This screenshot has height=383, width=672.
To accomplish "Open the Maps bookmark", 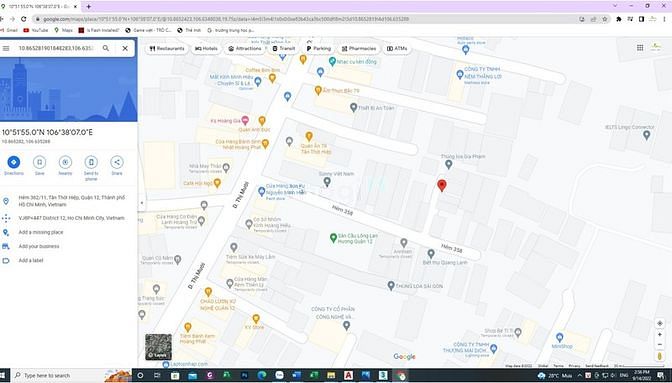I will (63, 30).
